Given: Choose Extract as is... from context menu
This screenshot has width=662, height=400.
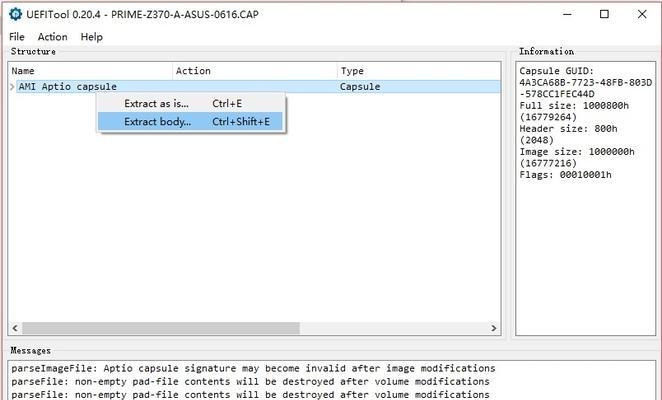Looking at the screenshot, I should coord(190,103).
